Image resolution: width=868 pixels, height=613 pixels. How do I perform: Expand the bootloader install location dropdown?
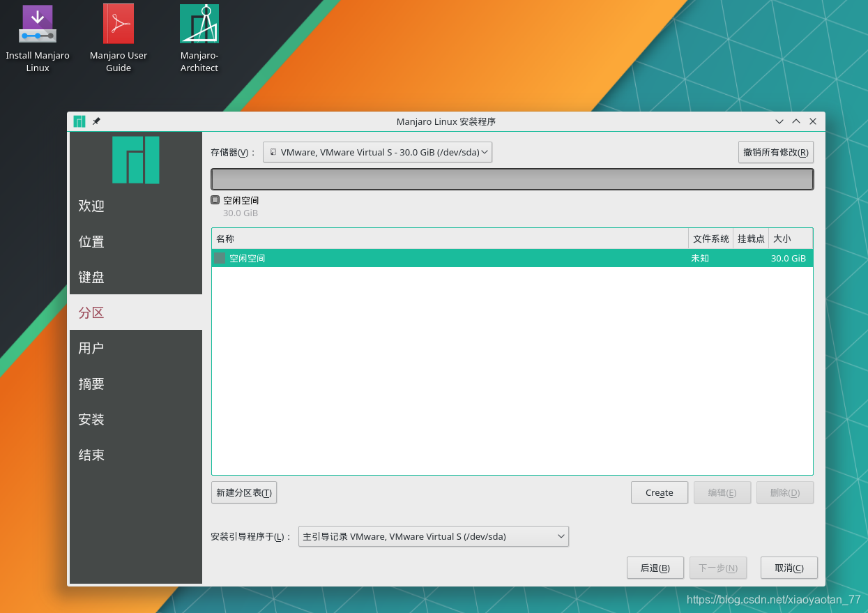click(434, 536)
